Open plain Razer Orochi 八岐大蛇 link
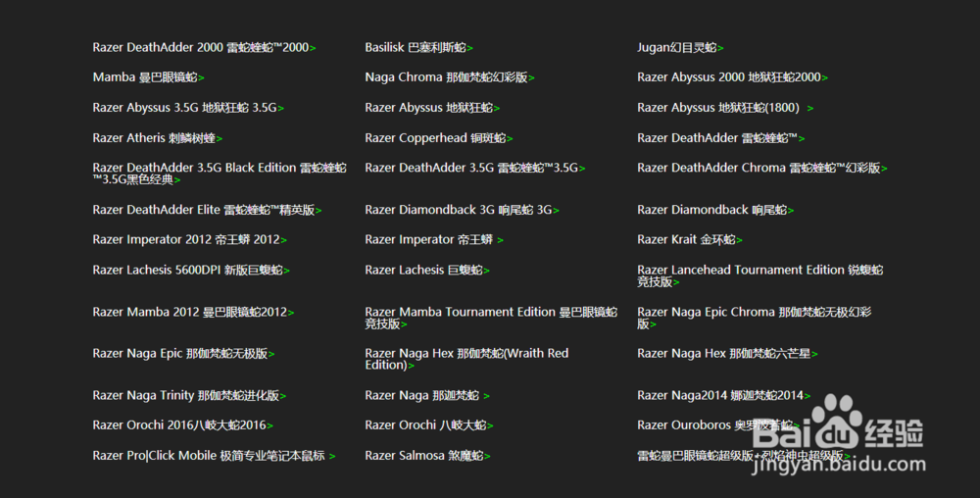 429,424
